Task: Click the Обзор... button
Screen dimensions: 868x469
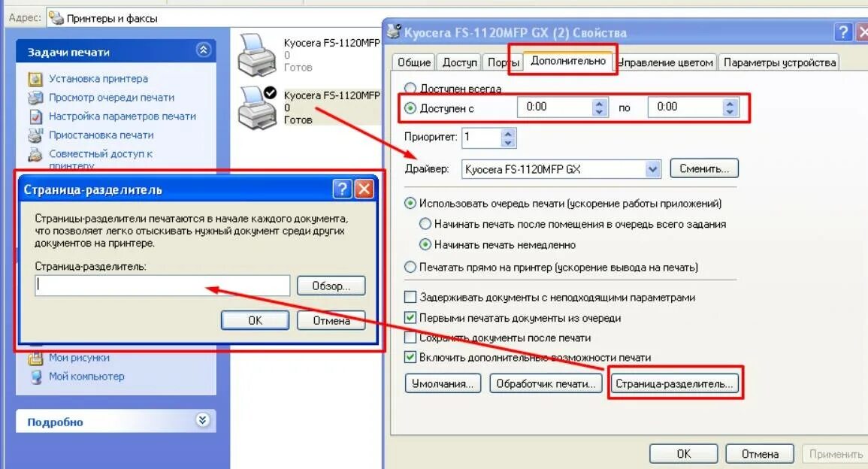Action: click(x=331, y=286)
